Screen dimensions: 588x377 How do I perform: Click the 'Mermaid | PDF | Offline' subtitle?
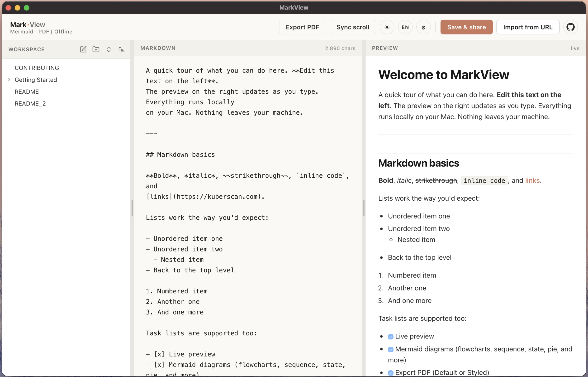[x=41, y=32]
